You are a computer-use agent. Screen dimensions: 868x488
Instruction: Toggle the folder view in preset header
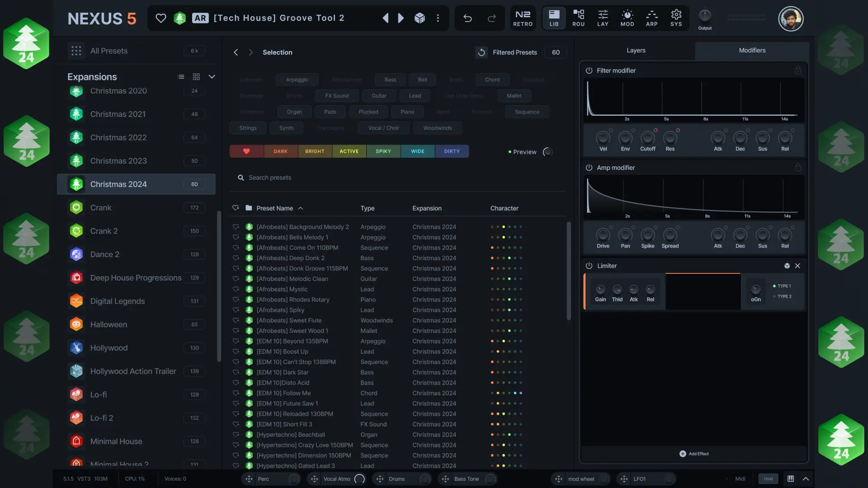(249, 208)
